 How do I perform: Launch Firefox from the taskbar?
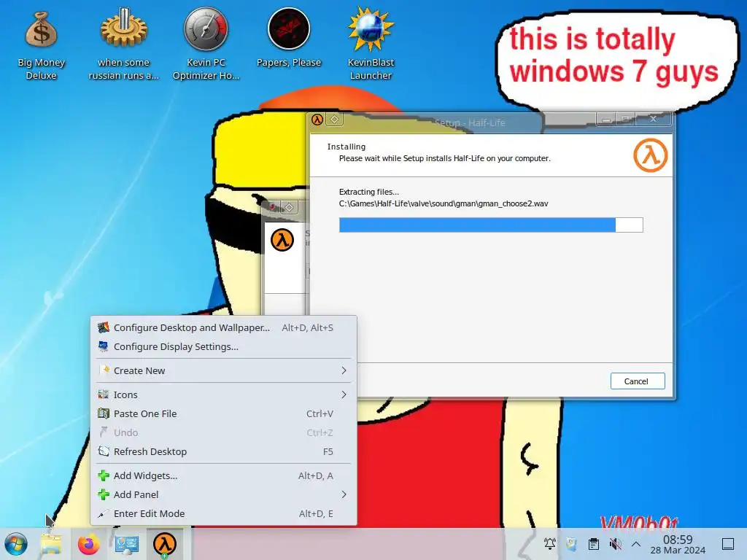pyautogui.click(x=89, y=544)
